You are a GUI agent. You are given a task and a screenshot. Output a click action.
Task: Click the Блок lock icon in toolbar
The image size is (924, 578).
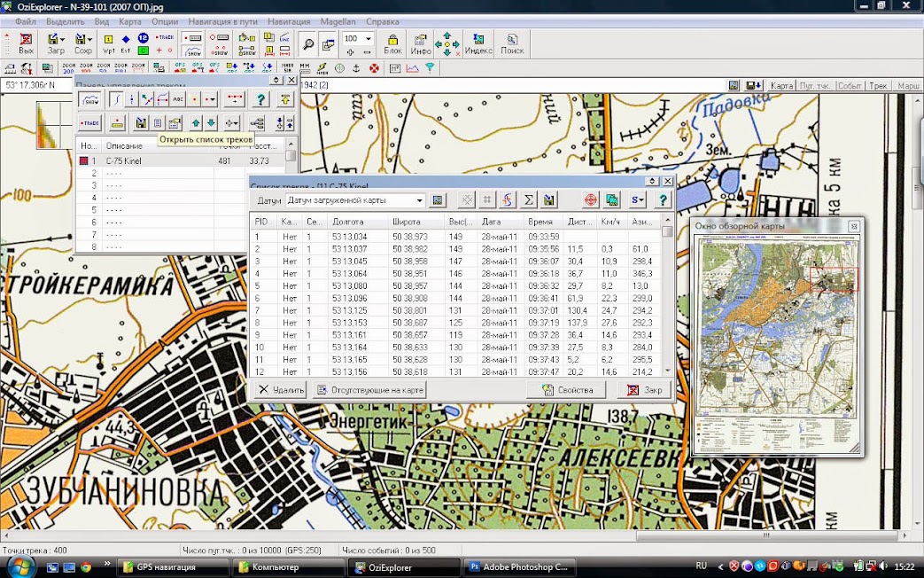point(392,43)
